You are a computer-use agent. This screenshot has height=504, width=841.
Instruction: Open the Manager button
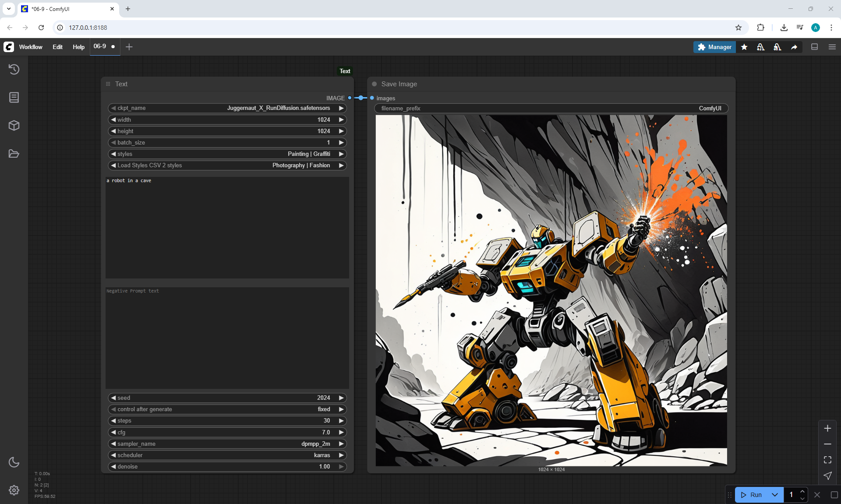(714, 47)
